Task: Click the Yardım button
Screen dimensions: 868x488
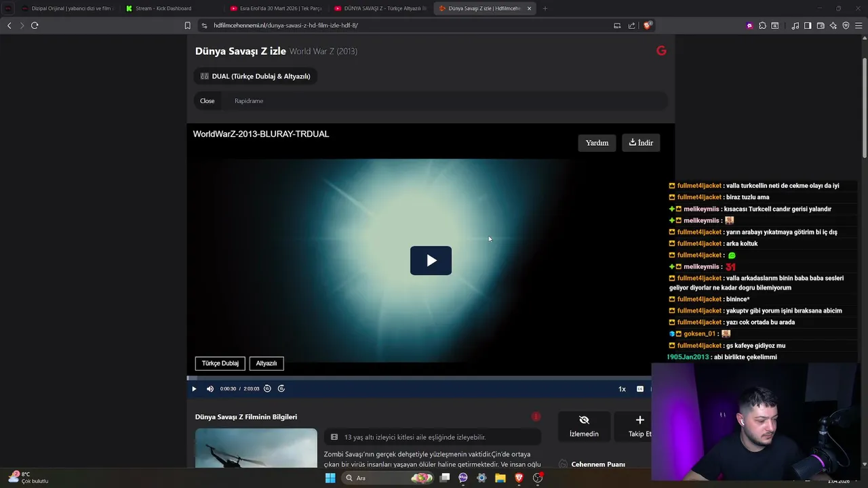Action: pyautogui.click(x=597, y=143)
